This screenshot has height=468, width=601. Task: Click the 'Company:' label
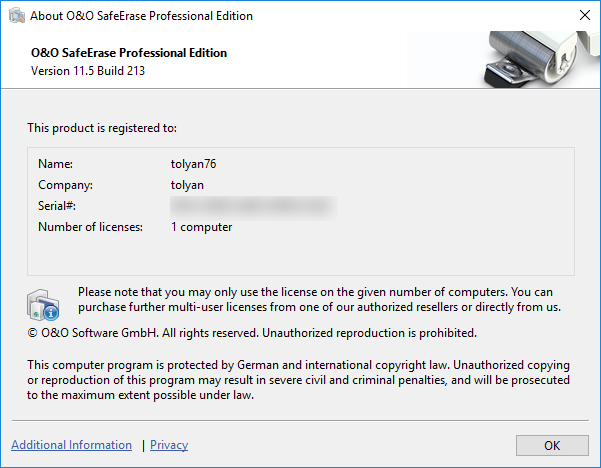pyautogui.click(x=65, y=185)
